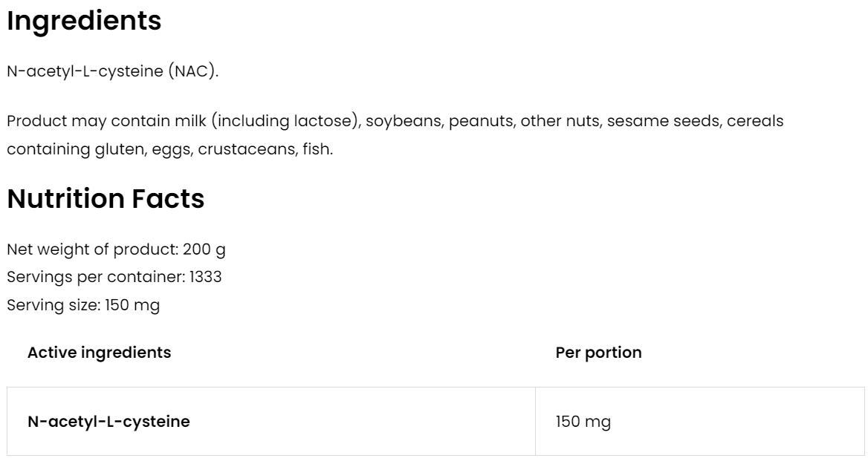Click the "Servings per container: 1333" line

tap(114, 277)
